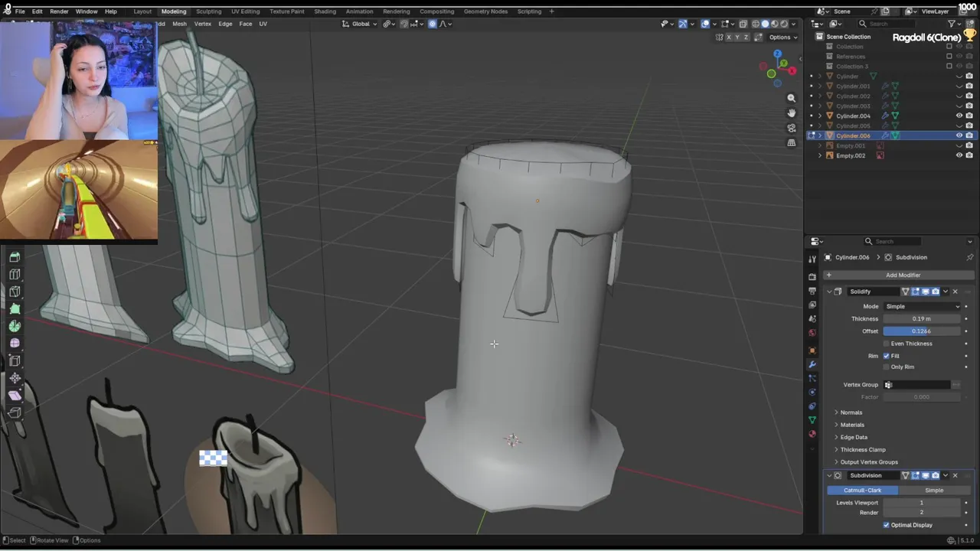Collapse the Solidify modifier panel
This screenshot has width=980, height=551.
click(828, 292)
